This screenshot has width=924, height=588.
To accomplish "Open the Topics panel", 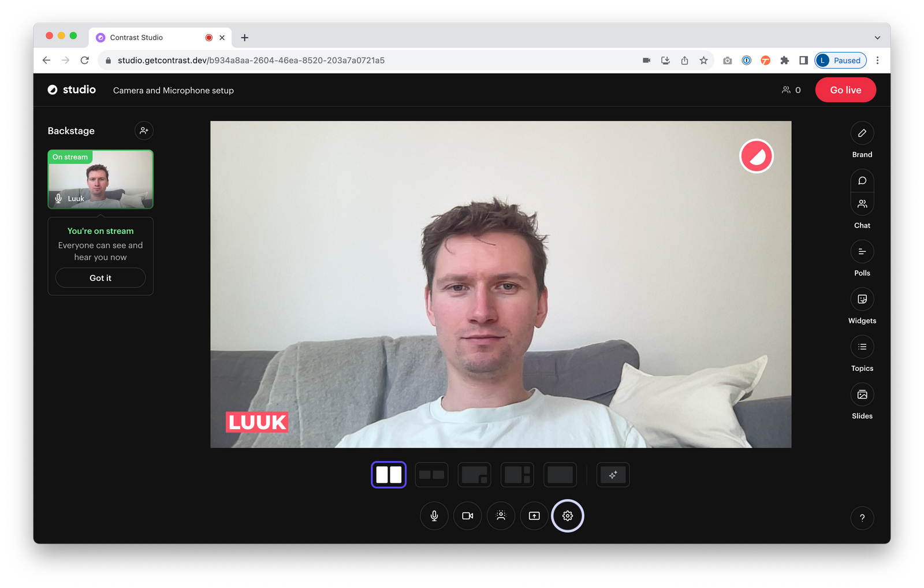I will point(862,347).
